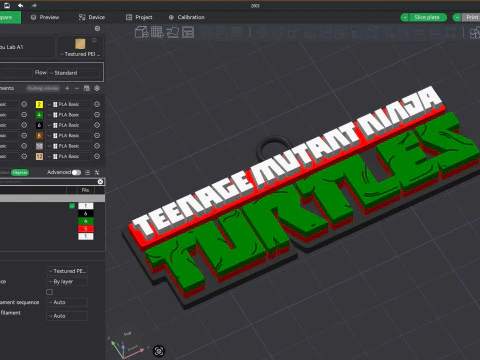Click the small icon above the Textured PEI label
The height and width of the screenshot is (360, 480).
(94, 40)
